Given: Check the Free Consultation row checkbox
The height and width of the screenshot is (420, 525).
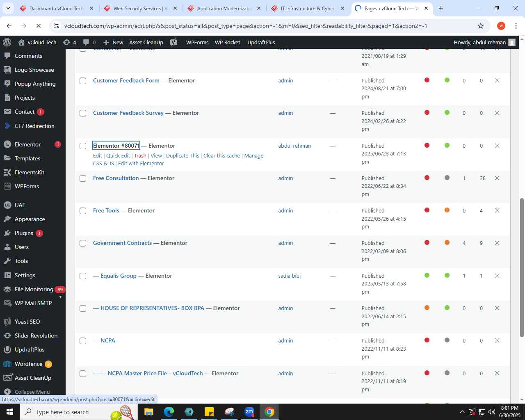Looking at the screenshot, I should pos(83,178).
